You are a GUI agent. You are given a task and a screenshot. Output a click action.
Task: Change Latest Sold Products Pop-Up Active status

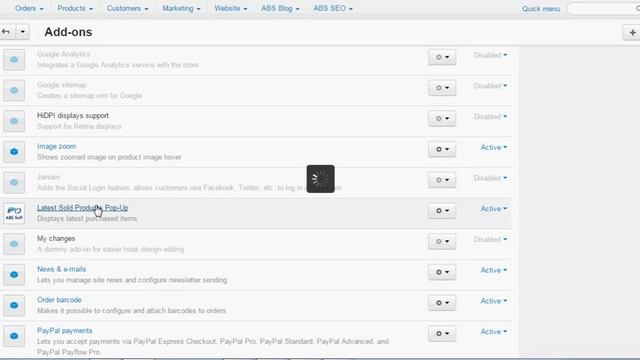point(493,209)
